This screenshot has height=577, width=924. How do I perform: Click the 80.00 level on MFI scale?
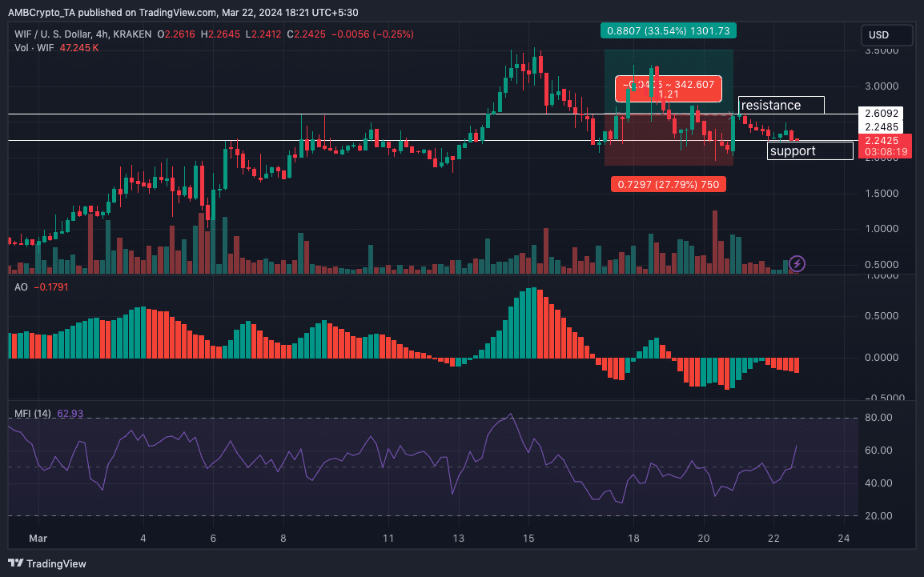878,418
